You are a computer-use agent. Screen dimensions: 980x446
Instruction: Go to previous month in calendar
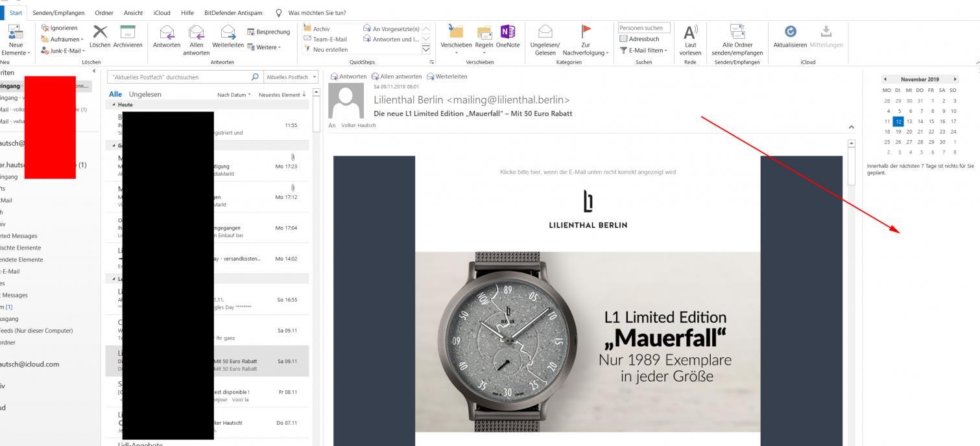(885, 79)
